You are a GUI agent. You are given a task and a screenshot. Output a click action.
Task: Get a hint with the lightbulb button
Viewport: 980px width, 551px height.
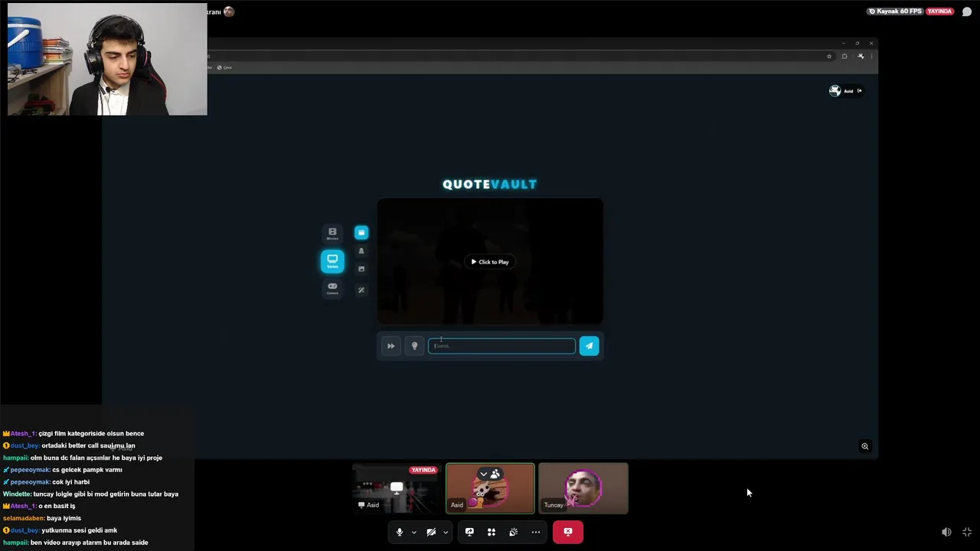414,346
